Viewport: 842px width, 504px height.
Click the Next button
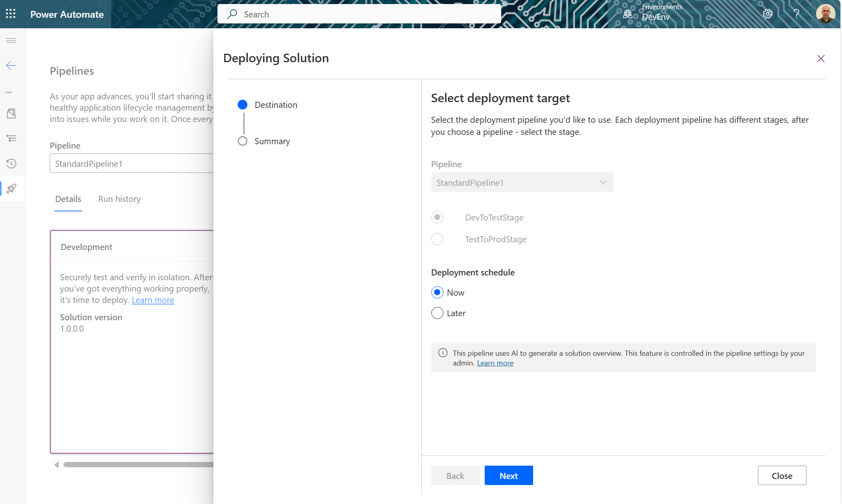pyautogui.click(x=508, y=476)
